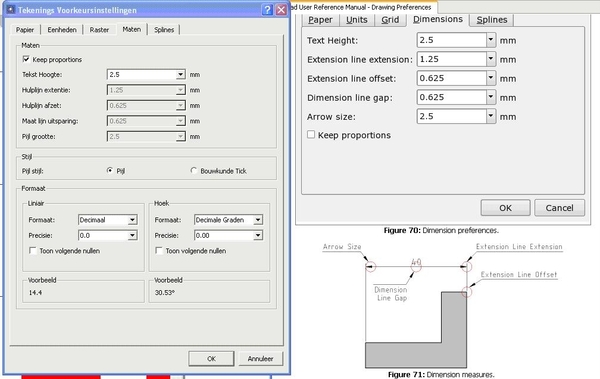Image resolution: width=600 pixels, height=379 pixels.
Task: Open the Hoek Formaat Decimale Graden dropdown
Action: [258, 220]
